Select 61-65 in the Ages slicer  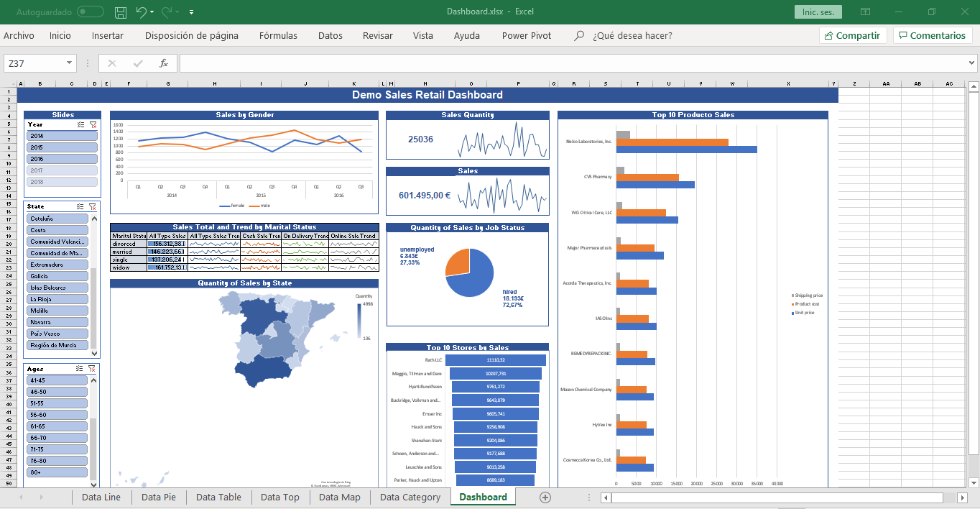point(57,426)
